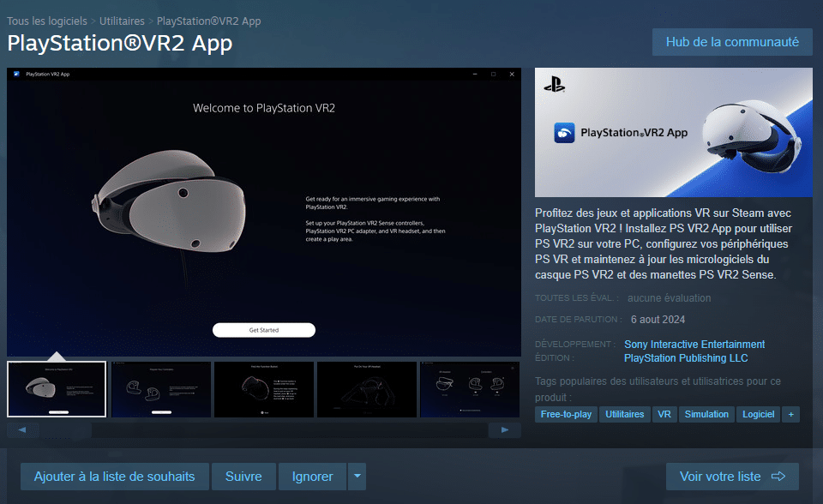Select the second thumbnail showing the Sense controllers
Image resolution: width=823 pixels, height=504 pixels.
(x=161, y=389)
